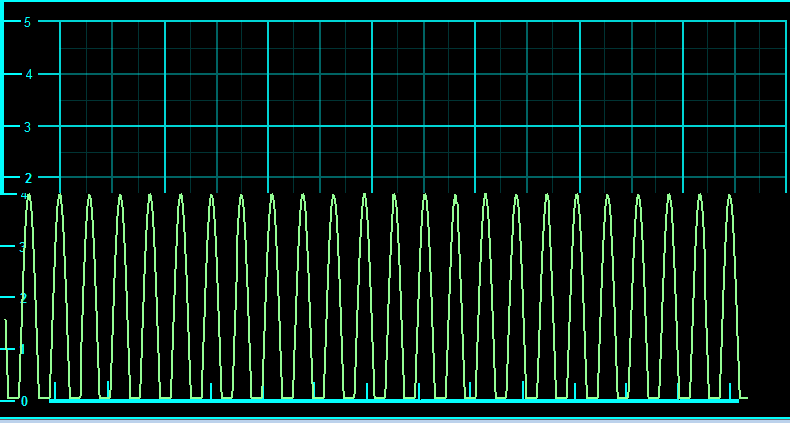Click the vertical cyan axis line at top-left
The height and width of the screenshot is (423, 790).
tap(2, 100)
